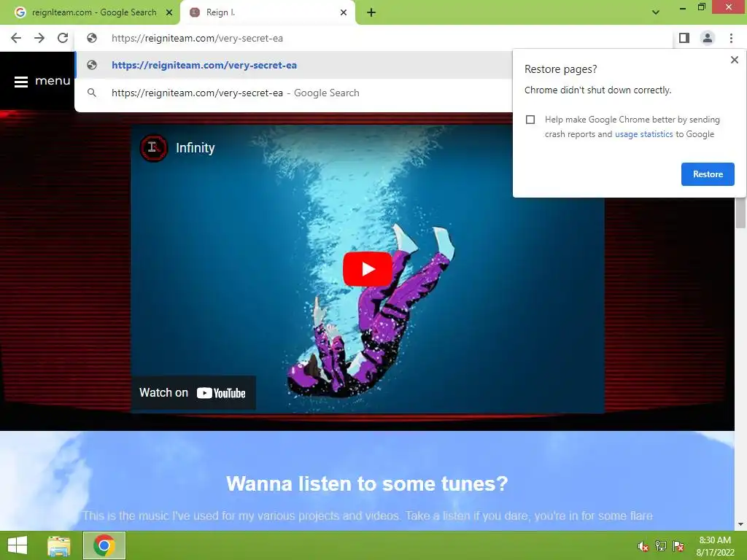
Task: Click the muted volume tray icon
Action: click(643, 546)
